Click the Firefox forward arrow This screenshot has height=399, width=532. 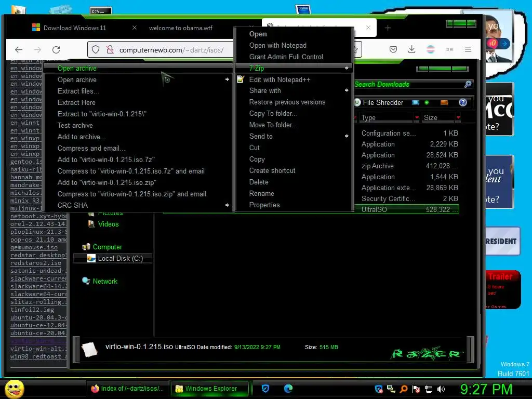37,50
